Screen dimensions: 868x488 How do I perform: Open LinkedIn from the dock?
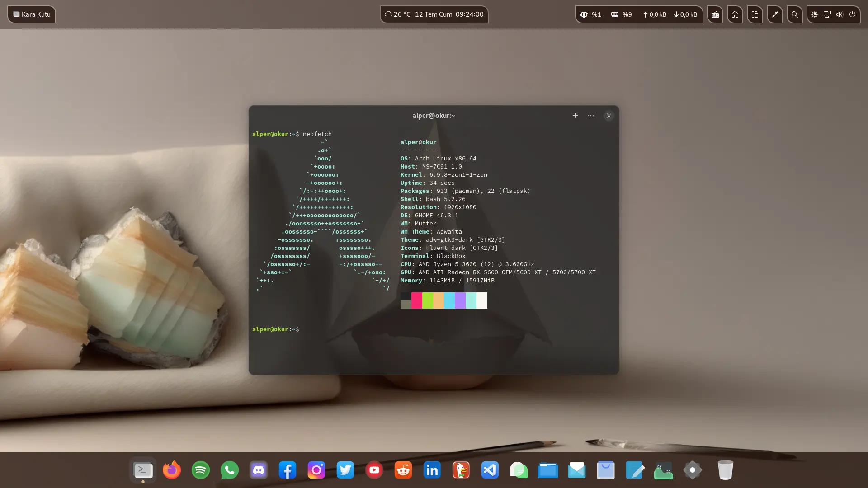pos(432,470)
